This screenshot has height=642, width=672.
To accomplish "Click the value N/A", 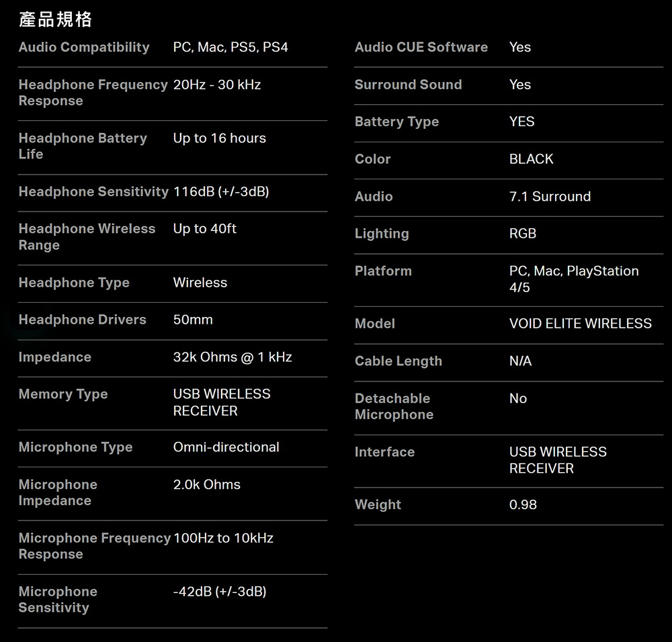I will click(x=520, y=361).
